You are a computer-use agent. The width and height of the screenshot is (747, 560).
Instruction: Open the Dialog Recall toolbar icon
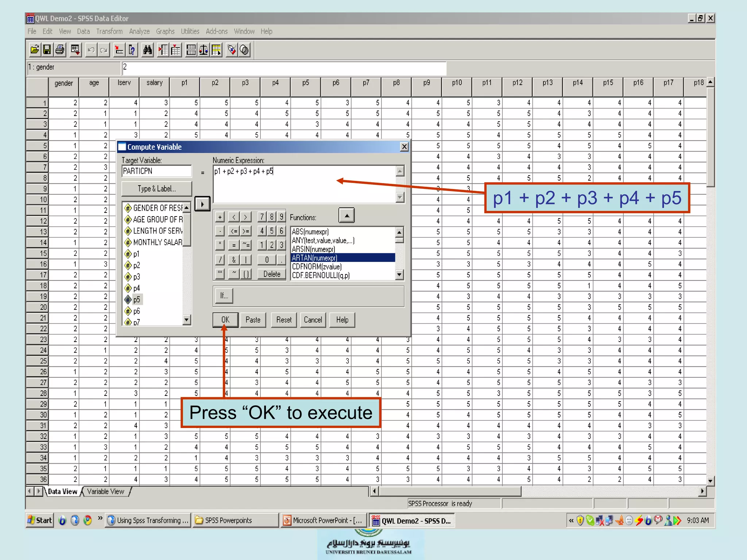tap(76, 50)
